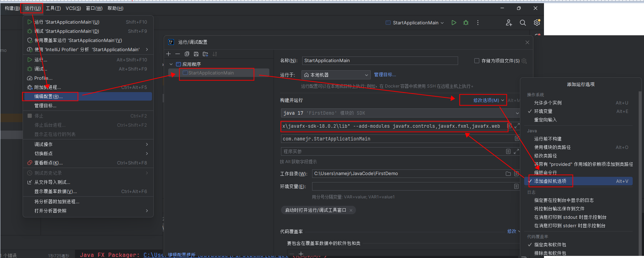Open the vertical three-dot More actions menu
644x258 pixels.
click(478, 23)
